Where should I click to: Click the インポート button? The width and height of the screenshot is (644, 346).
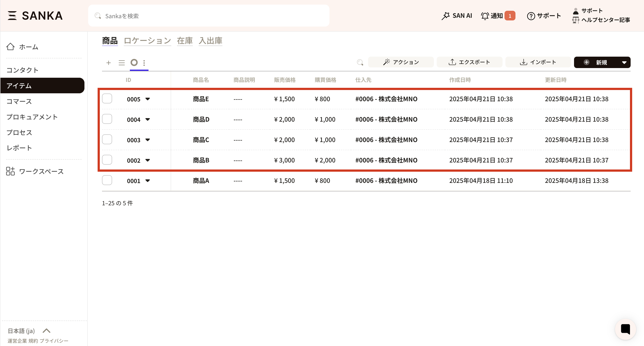pos(538,62)
